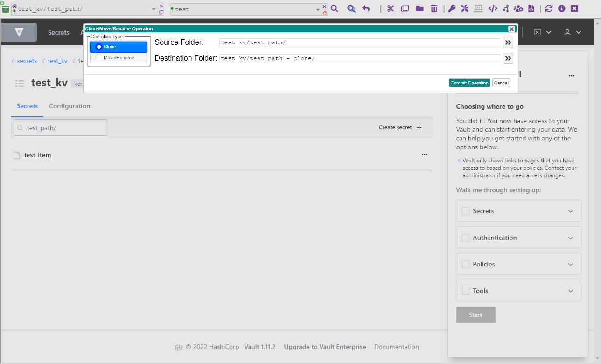Tick the Policies checkbox
This screenshot has height=364, width=601.
(x=466, y=264)
